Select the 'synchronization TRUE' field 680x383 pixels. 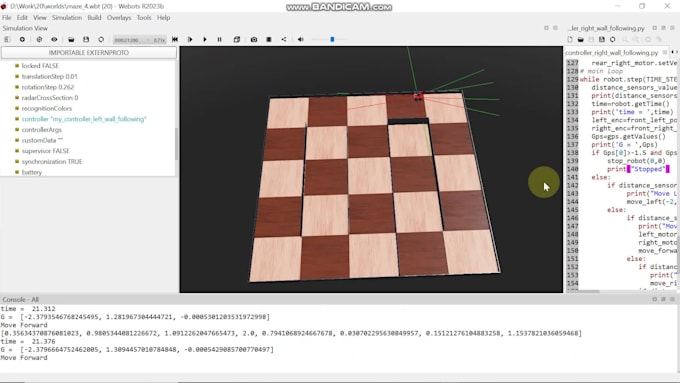pos(52,161)
